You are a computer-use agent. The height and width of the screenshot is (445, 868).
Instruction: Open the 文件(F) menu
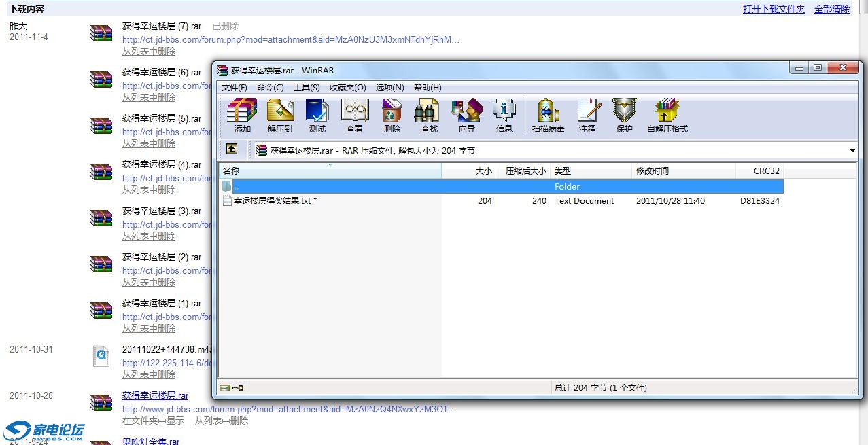(235, 88)
